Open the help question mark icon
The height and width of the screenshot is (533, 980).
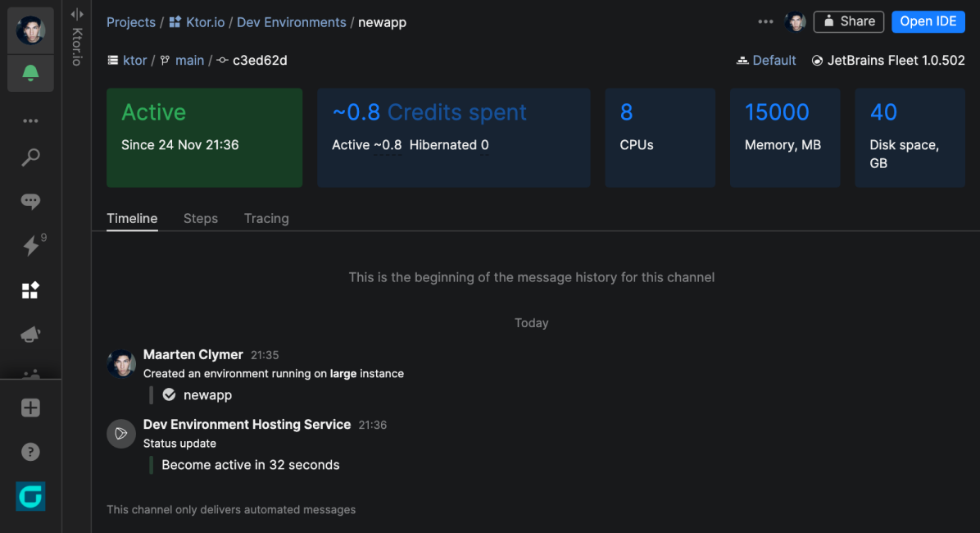(30, 452)
